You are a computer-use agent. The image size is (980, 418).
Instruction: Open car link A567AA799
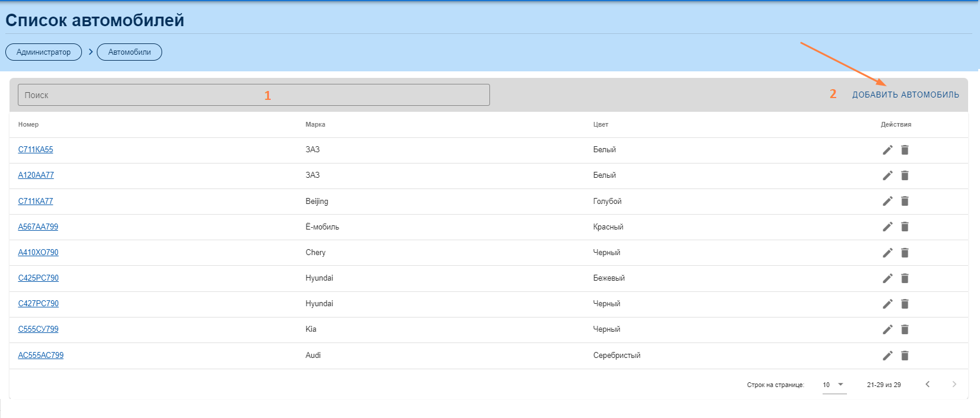[38, 227]
